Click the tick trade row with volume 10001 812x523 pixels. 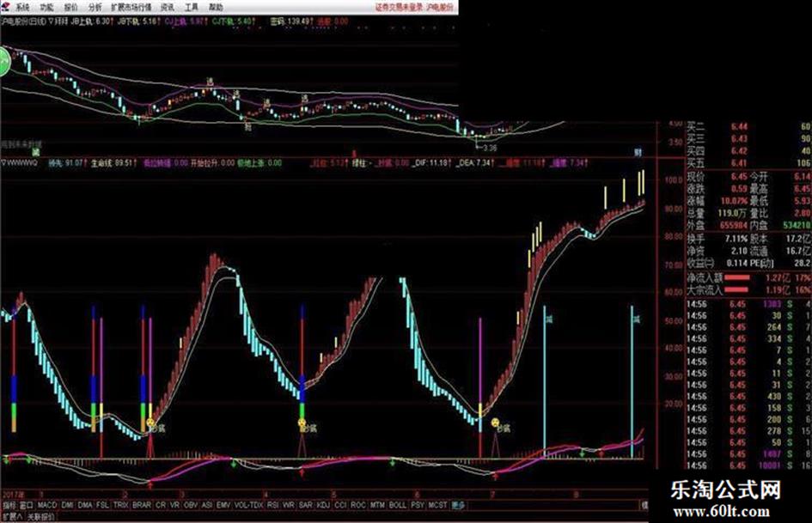pos(748,465)
